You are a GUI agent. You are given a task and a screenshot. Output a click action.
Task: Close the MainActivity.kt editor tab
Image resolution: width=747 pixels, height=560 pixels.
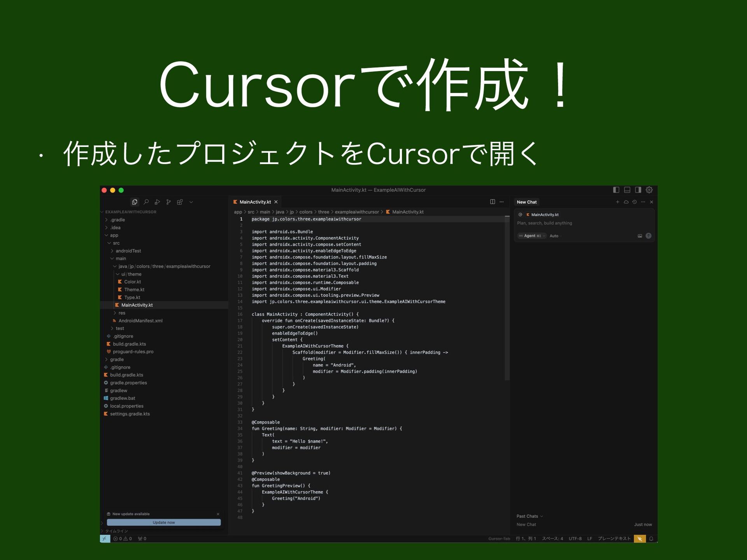click(276, 202)
